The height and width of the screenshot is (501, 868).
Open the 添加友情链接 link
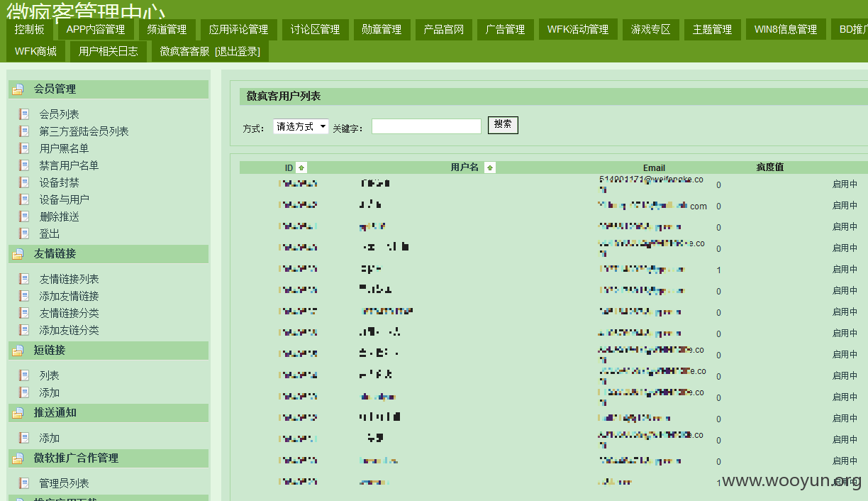69,296
